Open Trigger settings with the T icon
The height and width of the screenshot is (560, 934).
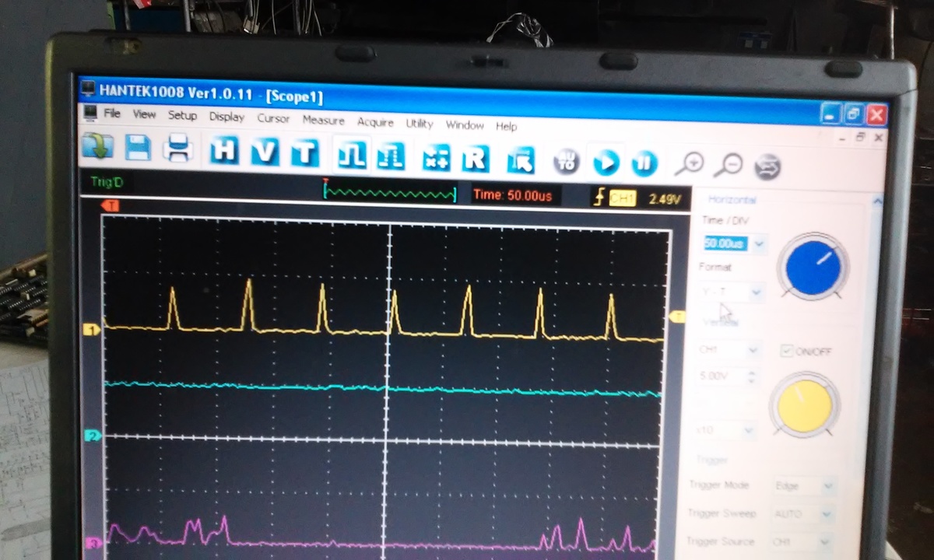point(305,152)
